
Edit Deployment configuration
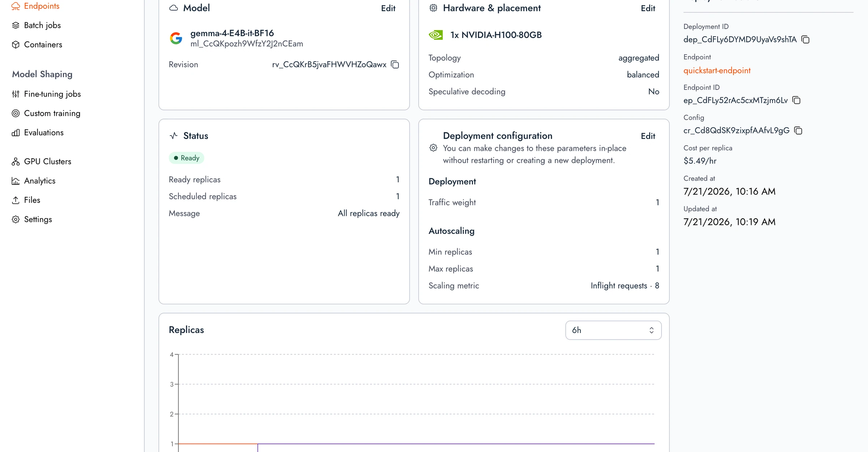[x=648, y=136]
